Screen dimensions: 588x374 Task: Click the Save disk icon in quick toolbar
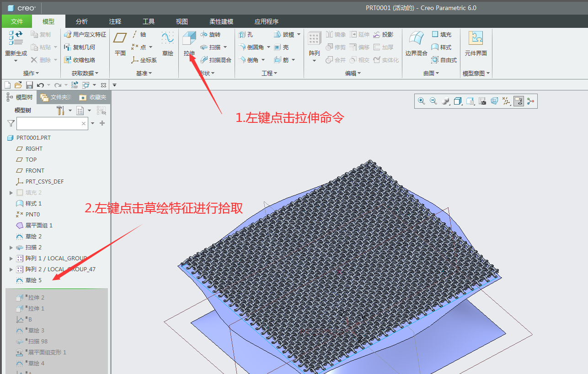pyautogui.click(x=29, y=85)
